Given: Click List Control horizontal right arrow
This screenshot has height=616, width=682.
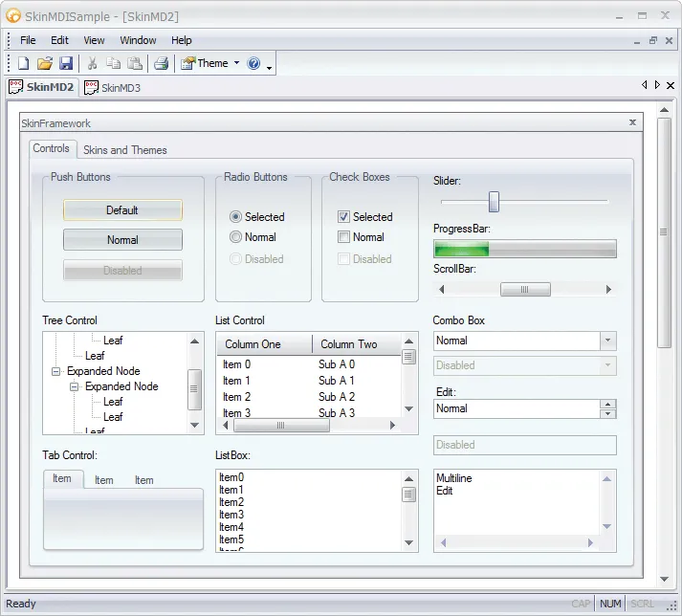Looking at the screenshot, I should [392, 425].
